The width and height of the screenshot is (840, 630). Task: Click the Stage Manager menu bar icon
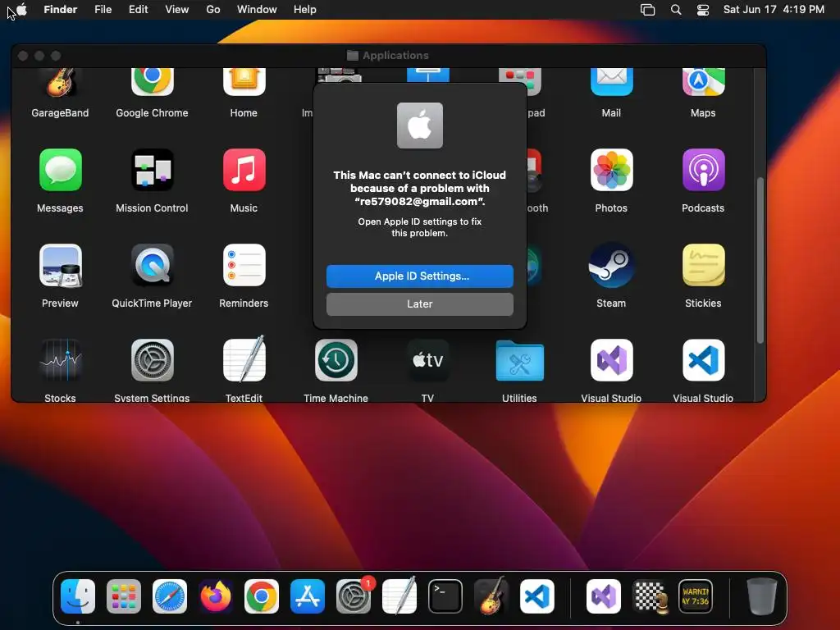(x=648, y=10)
